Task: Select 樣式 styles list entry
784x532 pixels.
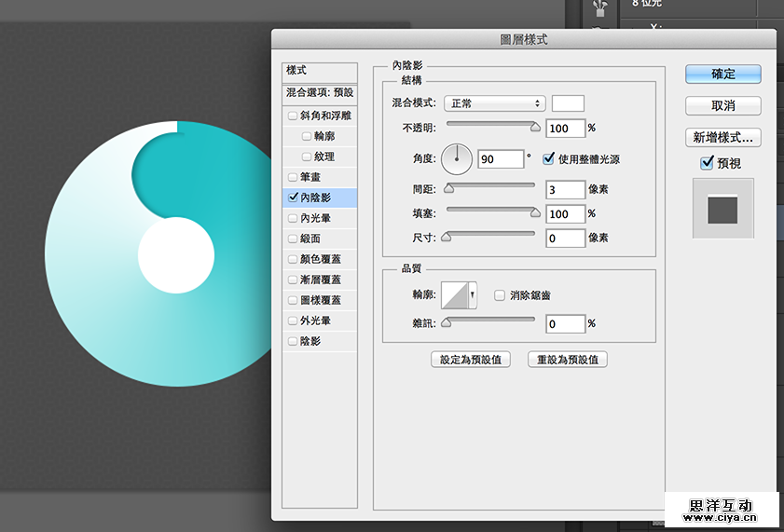Action: pyautogui.click(x=320, y=72)
